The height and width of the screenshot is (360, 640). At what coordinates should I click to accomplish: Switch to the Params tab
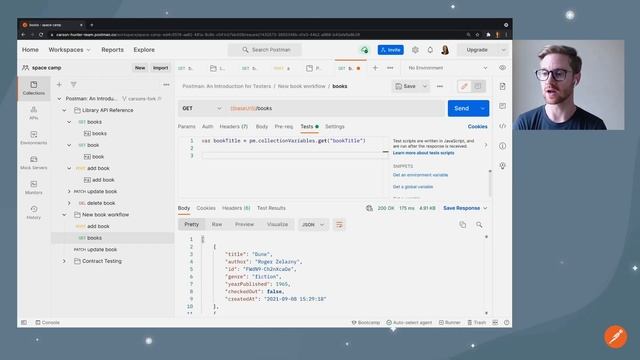(187, 127)
